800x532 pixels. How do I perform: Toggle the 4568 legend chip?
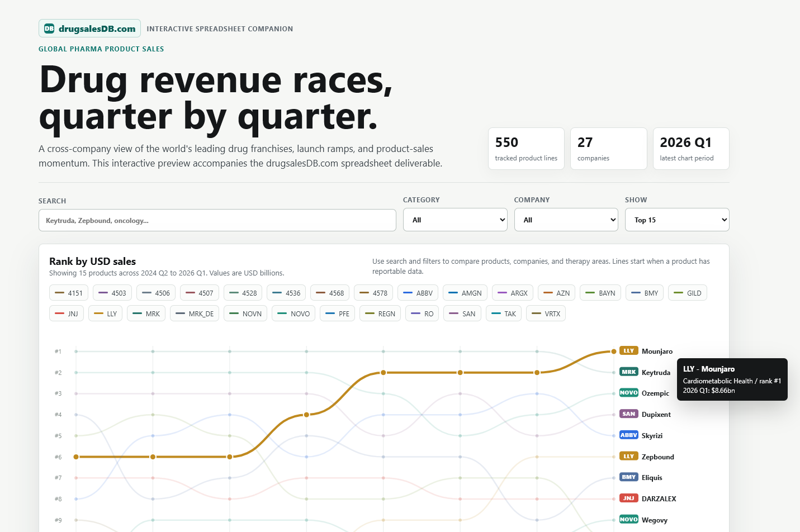coord(330,293)
